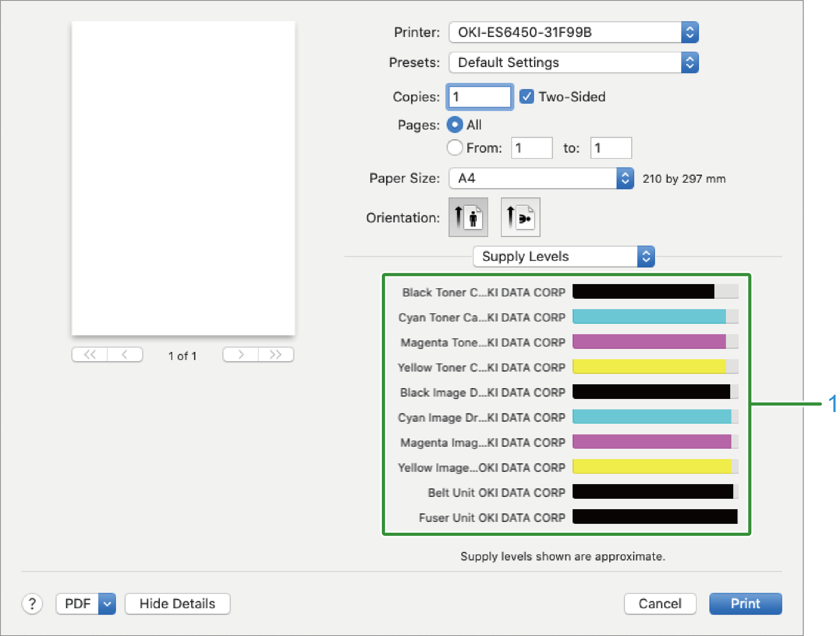Viewport: 840px width, 636px height.
Task: Click the Hide Details button
Action: [x=177, y=604]
